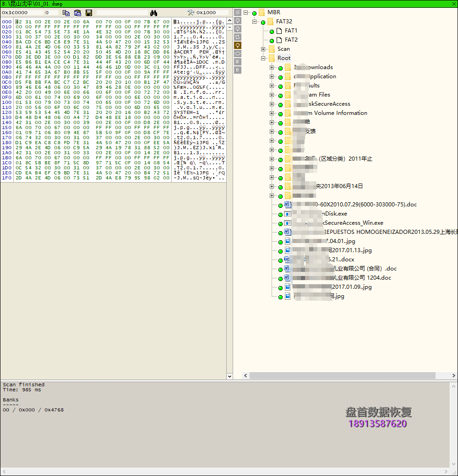The width and height of the screenshot is (458, 476).
Task: Expand the 'Volume Information' folder
Action: pyautogui.click(x=272, y=113)
